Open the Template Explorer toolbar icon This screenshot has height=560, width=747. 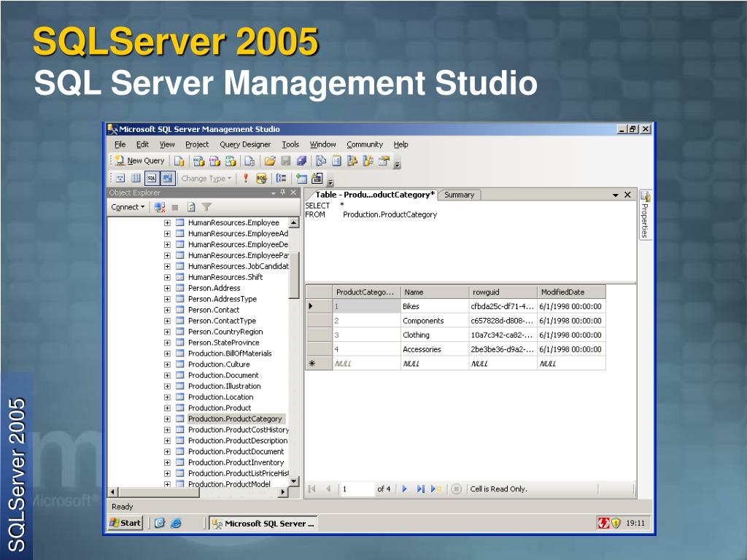pyautogui.click(x=368, y=161)
